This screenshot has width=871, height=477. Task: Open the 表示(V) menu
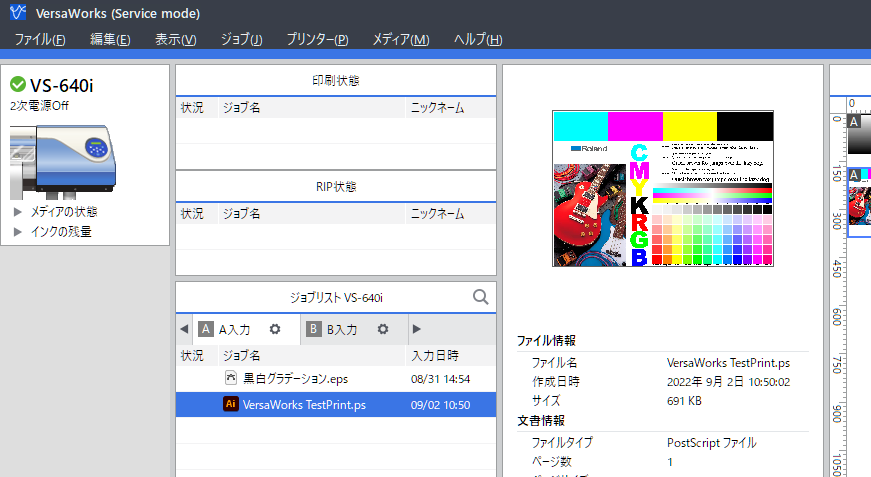[176, 39]
